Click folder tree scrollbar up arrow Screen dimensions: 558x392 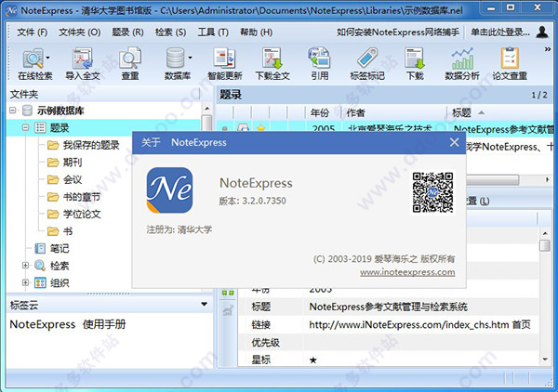click(x=207, y=109)
